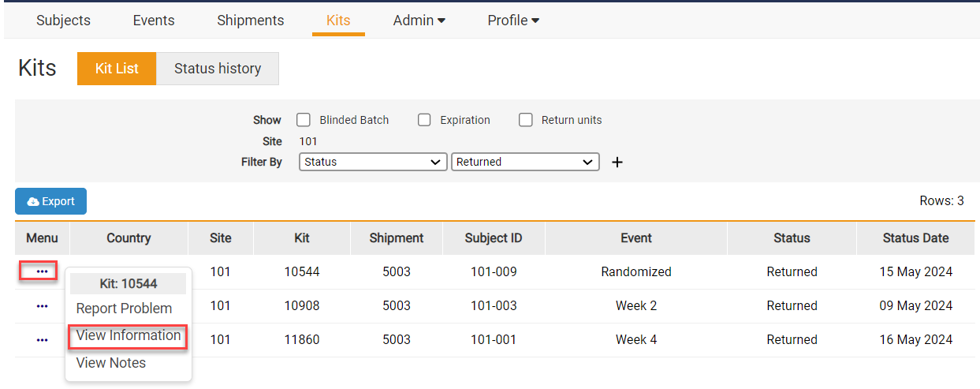
Task: Expand the Returned value dropdown
Action: pyautogui.click(x=524, y=162)
